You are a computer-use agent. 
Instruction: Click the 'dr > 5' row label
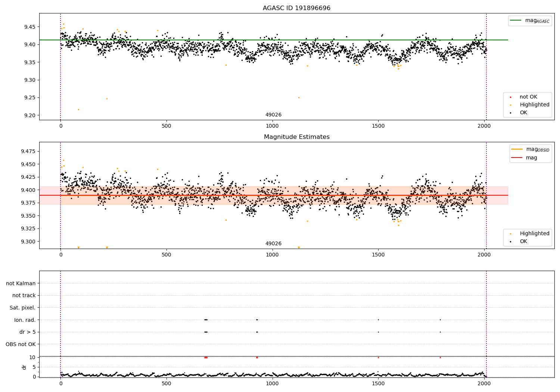point(28,332)
